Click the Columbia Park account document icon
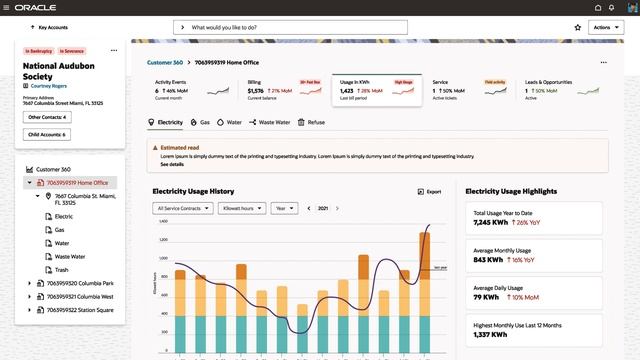This screenshot has height=360, width=640. [x=40, y=283]
